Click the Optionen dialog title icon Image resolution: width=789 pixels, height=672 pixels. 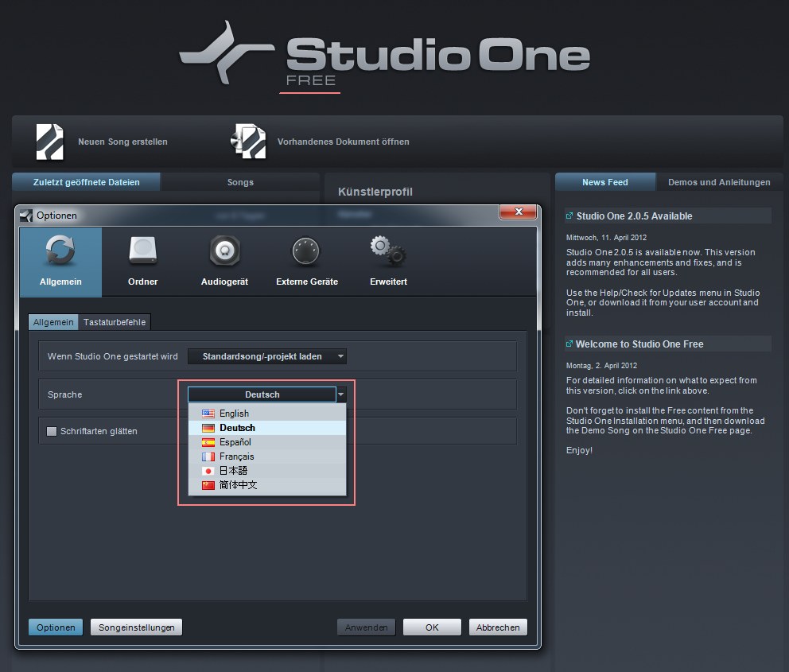pos(26,216)
